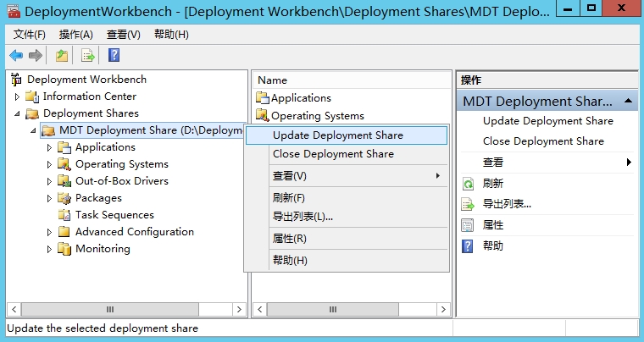Click the Operating Systems icon in the tree
This screenshot has height=342, width=644.
click(x=64, y=164)
